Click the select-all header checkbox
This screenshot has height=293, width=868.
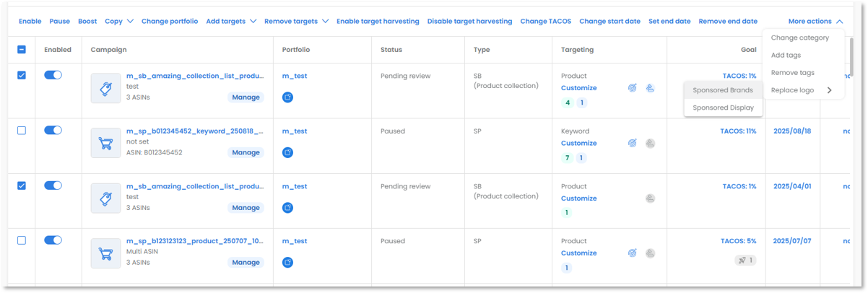[x=22, y=50]
